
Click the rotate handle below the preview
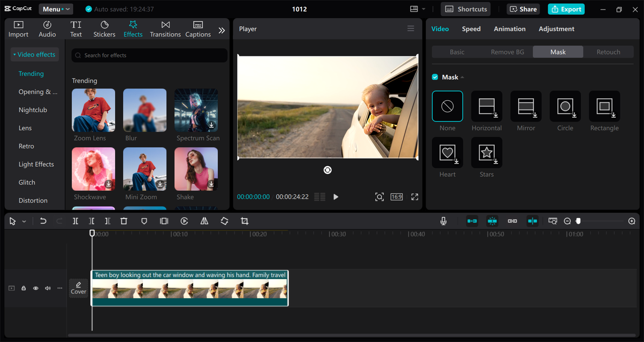328,170
